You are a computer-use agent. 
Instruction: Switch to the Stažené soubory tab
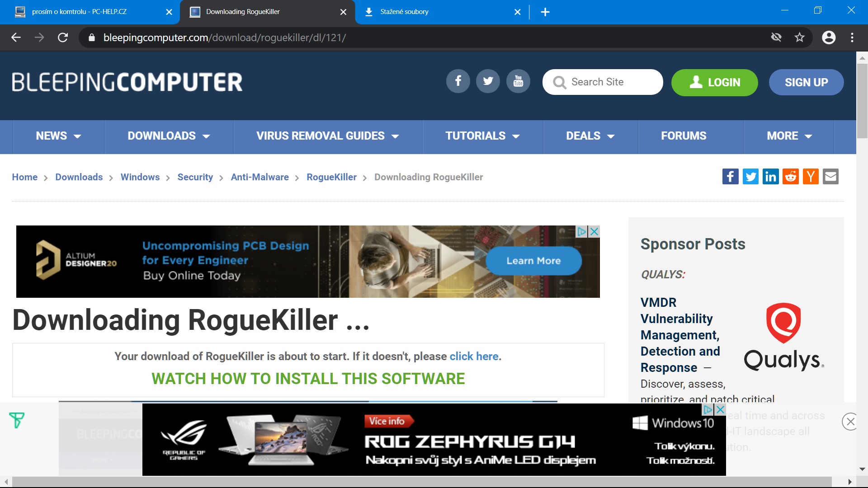coord(404,12)
